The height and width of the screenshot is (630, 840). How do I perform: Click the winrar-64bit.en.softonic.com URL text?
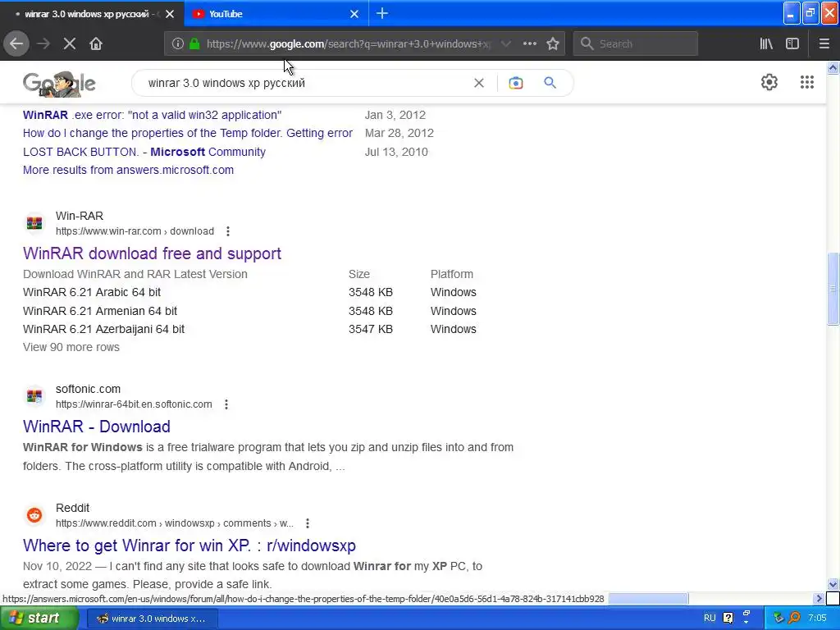134,404
